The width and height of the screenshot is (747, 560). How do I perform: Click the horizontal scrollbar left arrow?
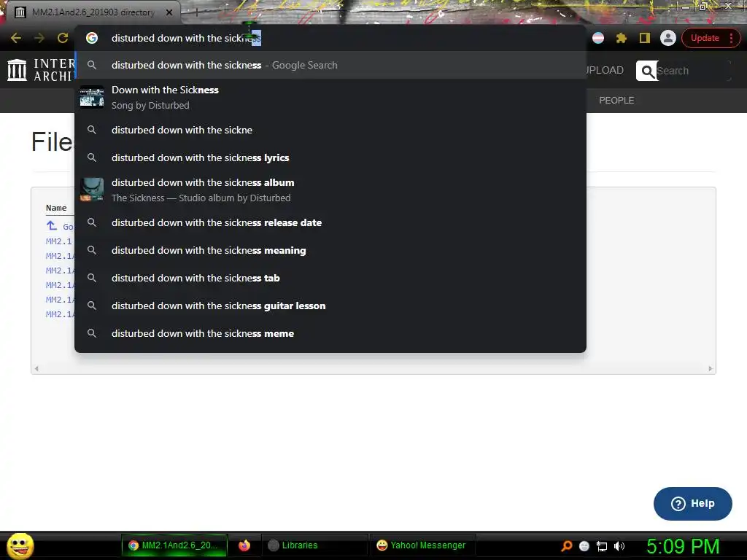[x=36, y=368]
